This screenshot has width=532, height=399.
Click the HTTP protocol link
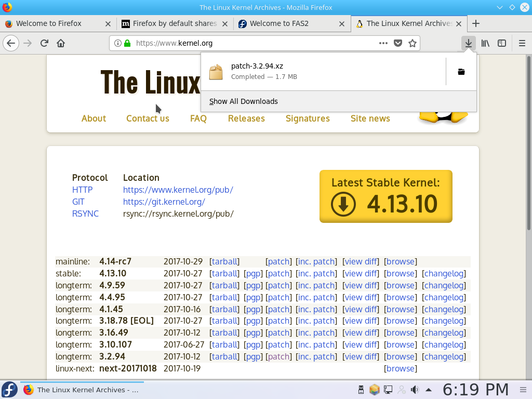click(83, 190)
